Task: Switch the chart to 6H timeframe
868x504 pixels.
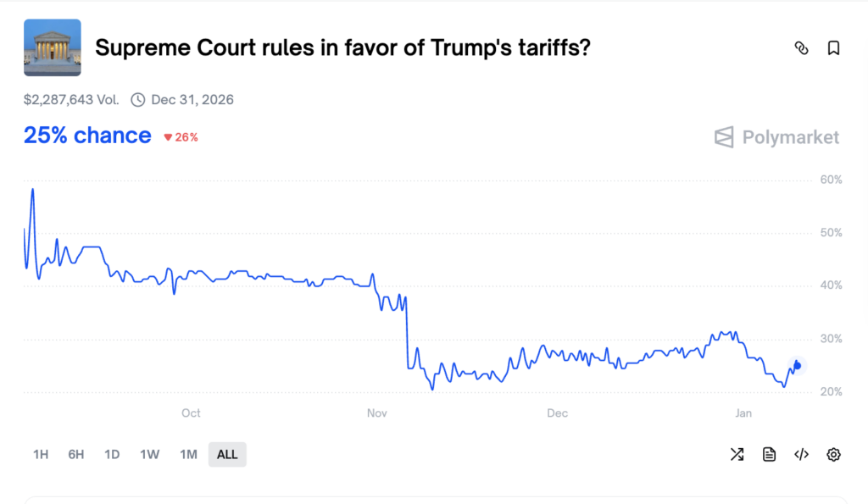Action: 75,454
